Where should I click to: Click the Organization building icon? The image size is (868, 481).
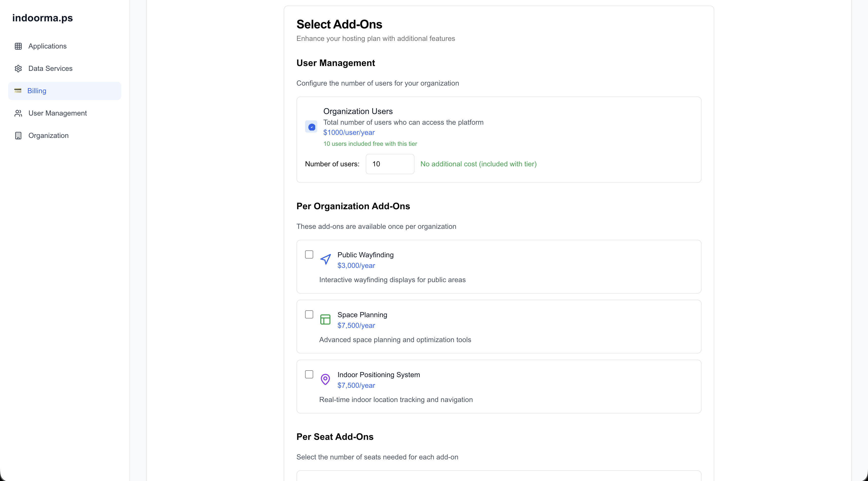pos(18,136)
